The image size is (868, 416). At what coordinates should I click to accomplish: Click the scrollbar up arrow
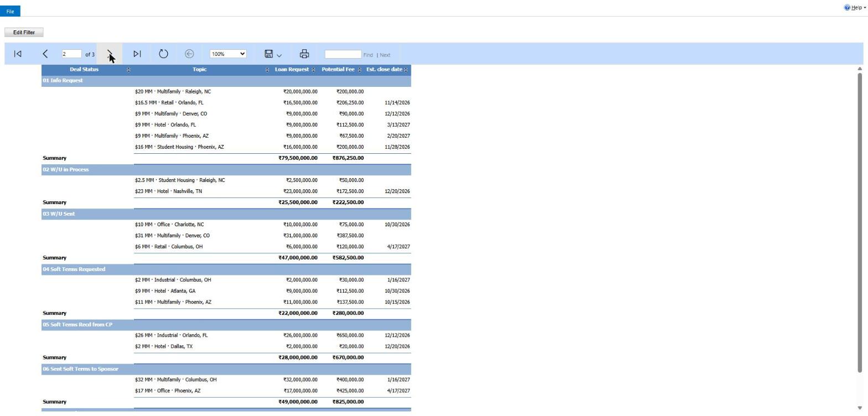click(860, 69)
